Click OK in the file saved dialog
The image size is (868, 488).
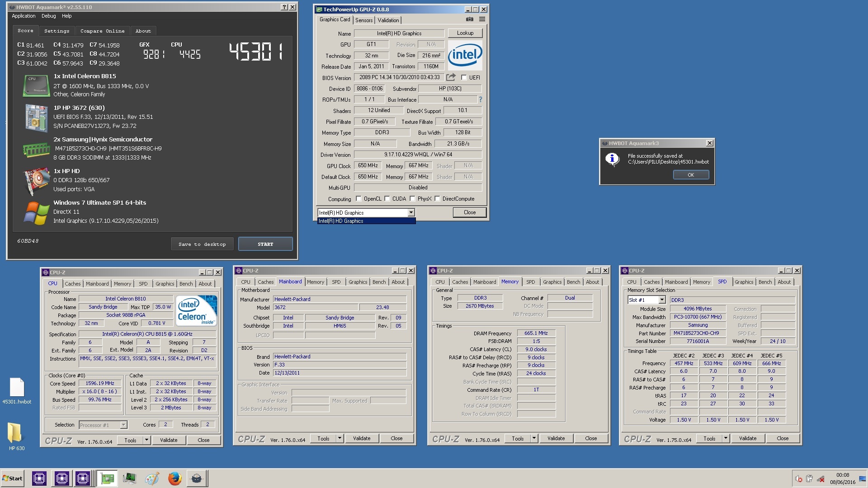pos(691,175)
